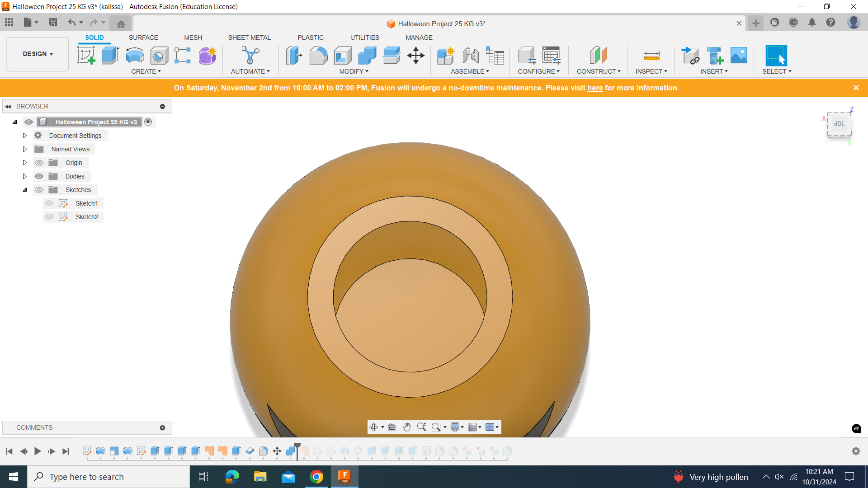Select the Revolve tool
This screenshot has width=868, height=488.
[x=135, y=56]
